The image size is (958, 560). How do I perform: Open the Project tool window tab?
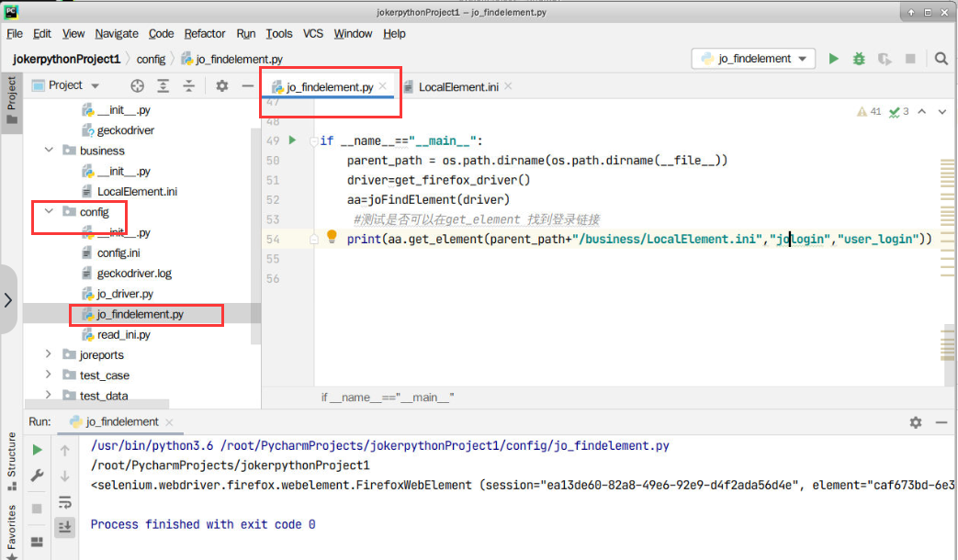[x=11, y=99]
